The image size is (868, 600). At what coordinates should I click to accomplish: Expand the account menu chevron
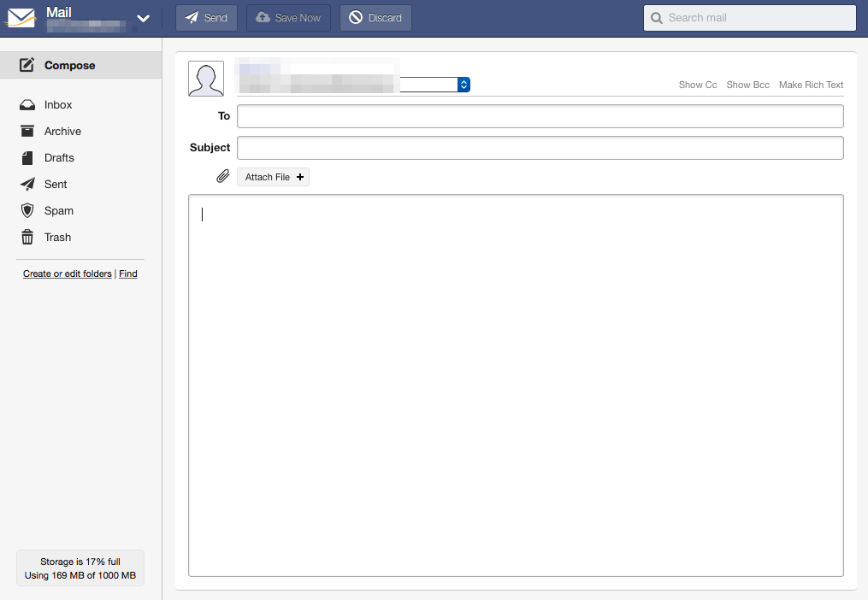click(143, 18)
